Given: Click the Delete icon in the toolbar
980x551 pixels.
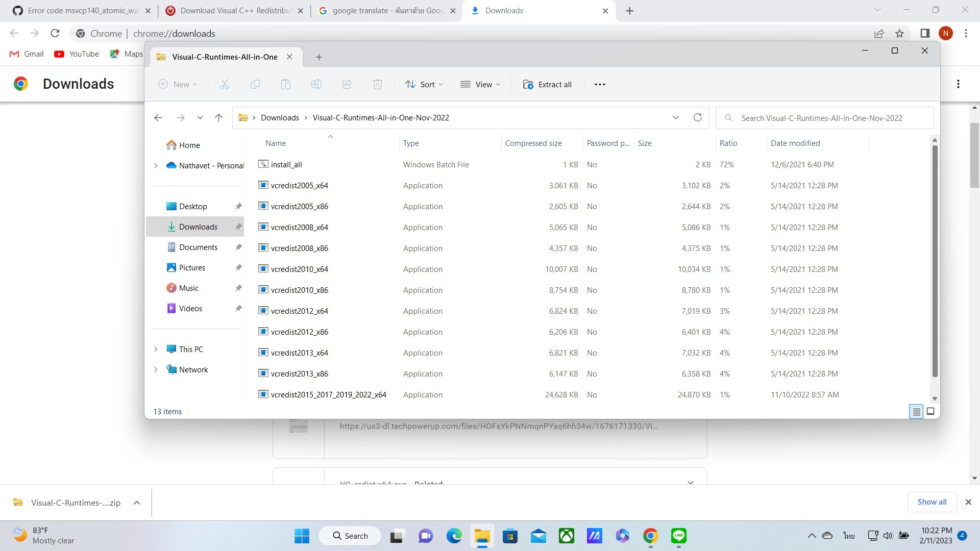Looking at the screenshot, I should click(x=378, y=84).
